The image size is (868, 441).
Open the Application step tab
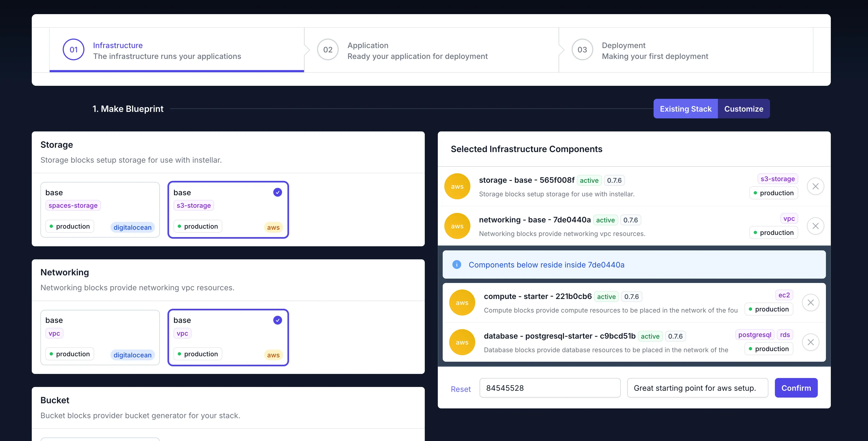pyautogui.click(x=431, y=50)
